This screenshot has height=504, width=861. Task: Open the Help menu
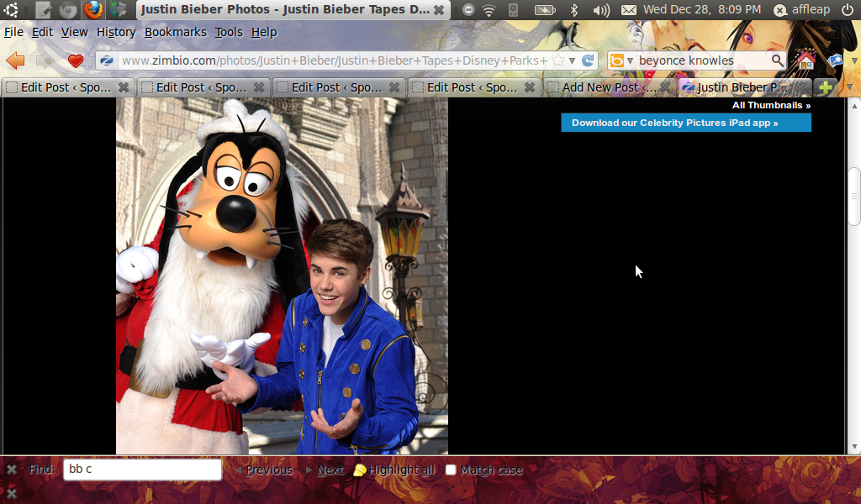pyautogui.click(x=263, y=33)
